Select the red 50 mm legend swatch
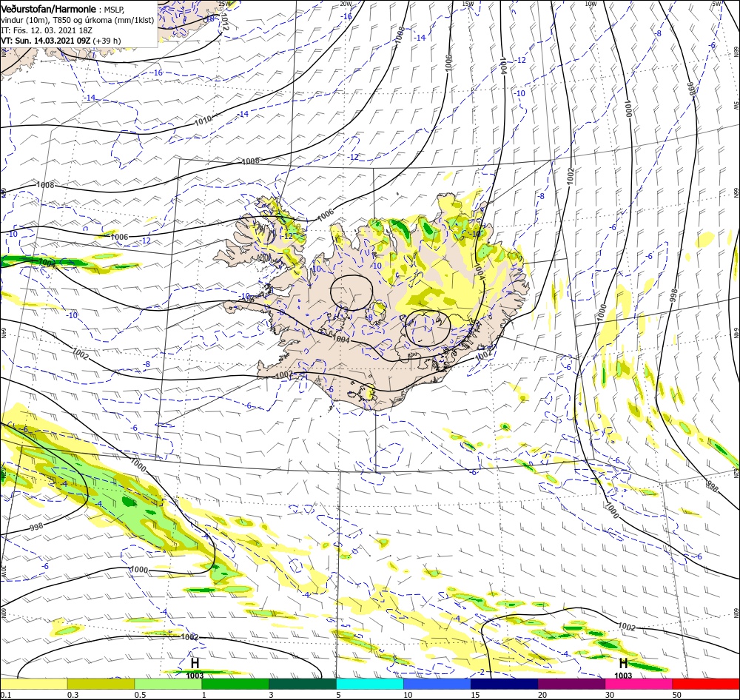This screenshot has height=700, width=740. click(x=706, y=684)
